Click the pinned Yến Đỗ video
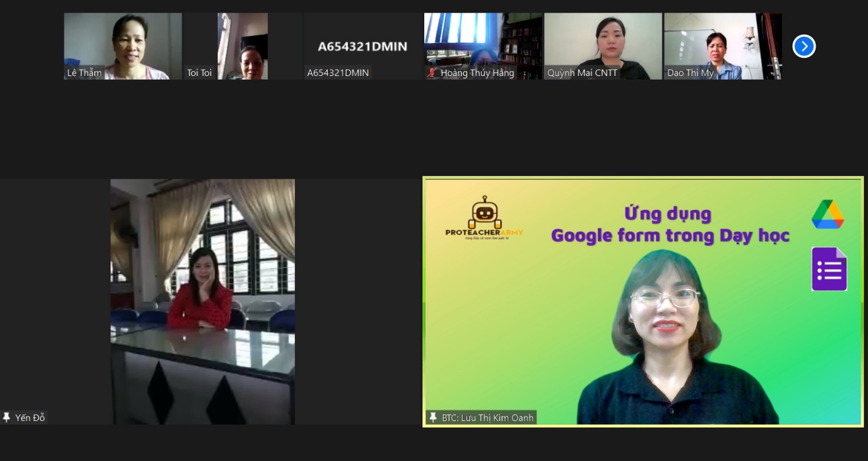Viewport: 868px width, 461px height. (x=202, y=301)
